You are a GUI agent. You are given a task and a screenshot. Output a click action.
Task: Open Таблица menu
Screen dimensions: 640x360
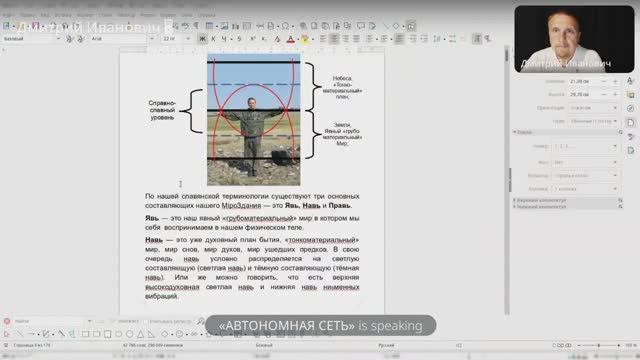pos(126,15)
